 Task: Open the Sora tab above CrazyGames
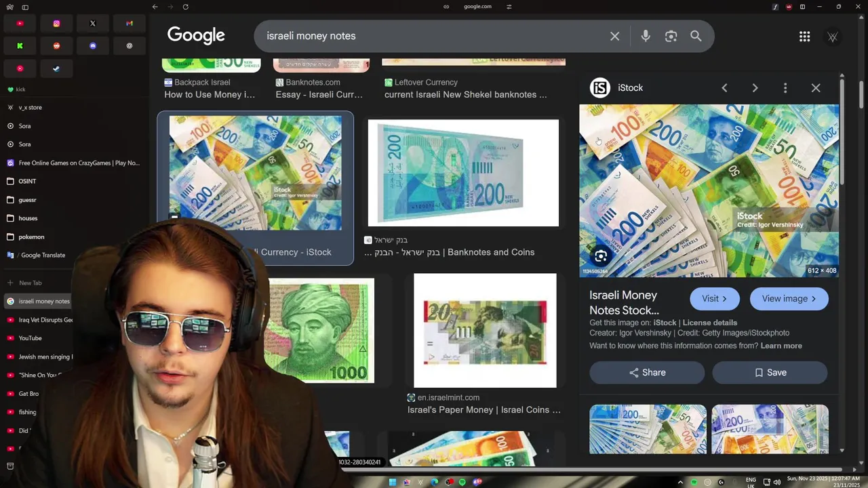(75, 144)
